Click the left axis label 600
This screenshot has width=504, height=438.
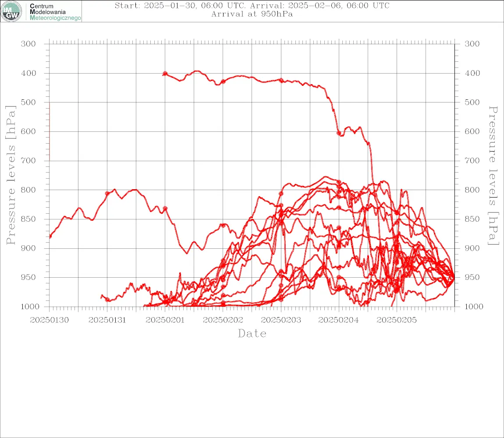pos(28,131)
